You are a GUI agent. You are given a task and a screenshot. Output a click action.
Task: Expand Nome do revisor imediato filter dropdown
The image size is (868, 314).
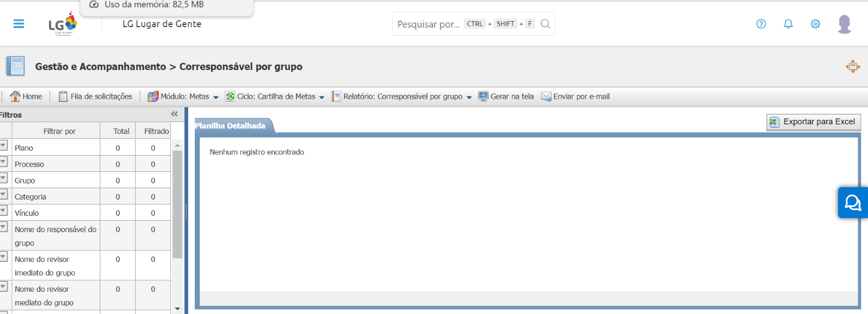(3, 257)
